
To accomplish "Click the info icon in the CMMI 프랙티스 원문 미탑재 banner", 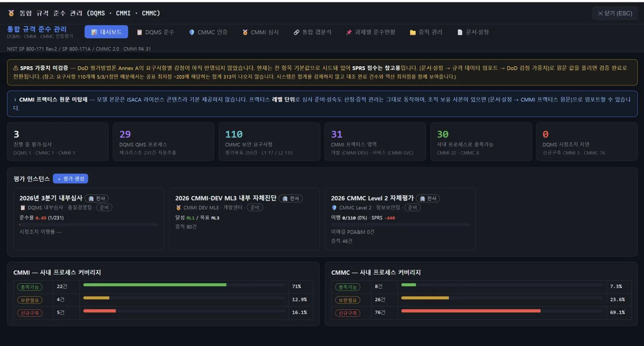I will 15,99.
